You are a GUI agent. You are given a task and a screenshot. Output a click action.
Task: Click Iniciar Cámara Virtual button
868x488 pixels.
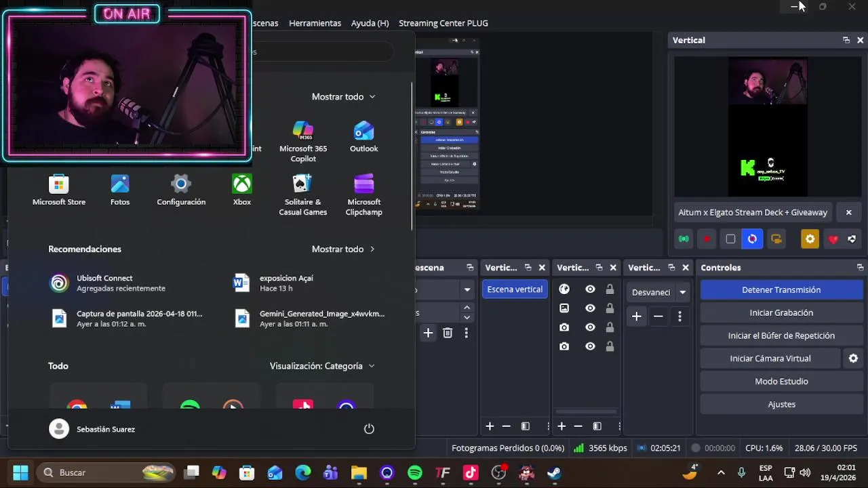coord(770,359)
